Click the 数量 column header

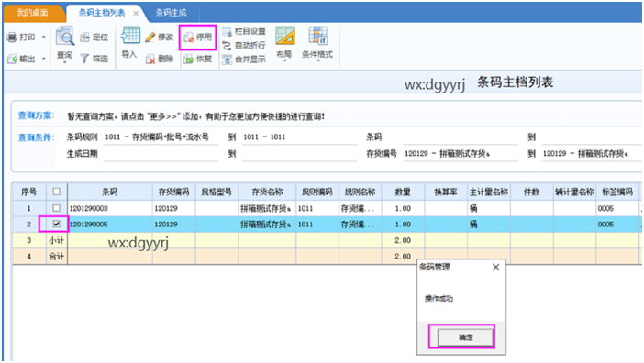403,192
